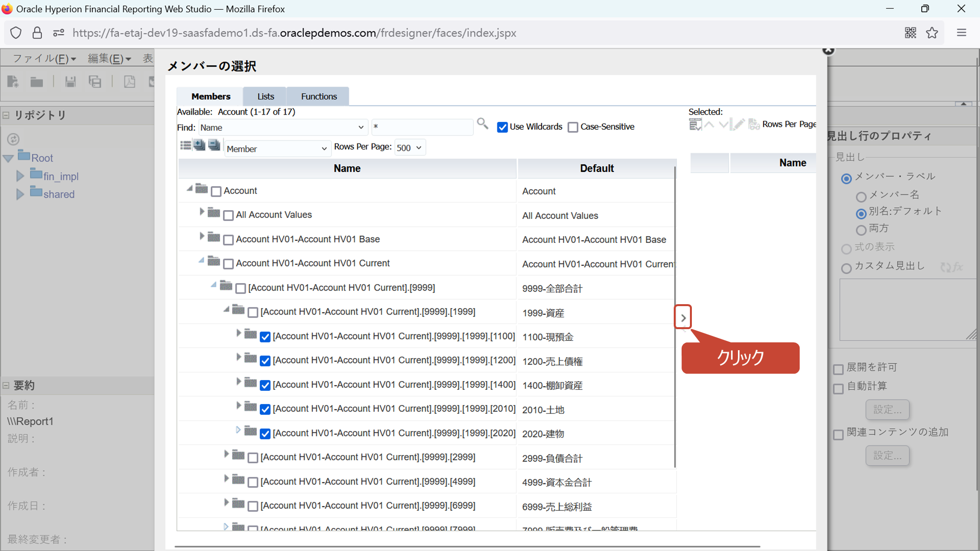The width and height of the screenshot is (980, 551).
Task: Check the All Account Values checkbox
Action: coord(228,216)
